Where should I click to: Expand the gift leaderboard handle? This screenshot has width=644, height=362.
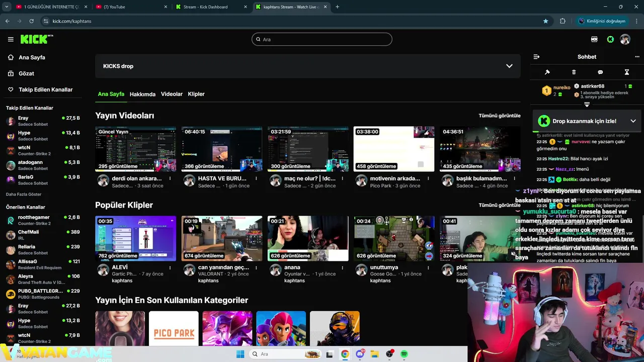point(587,105)
